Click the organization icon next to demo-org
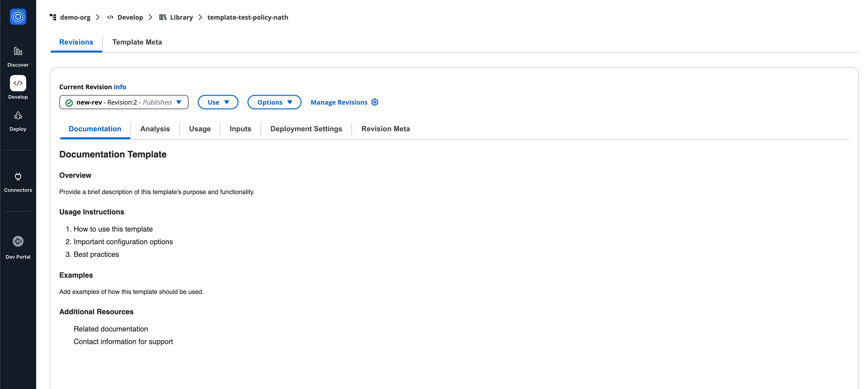The height and width of the screenshot is (389, 868). click(53, 17)
